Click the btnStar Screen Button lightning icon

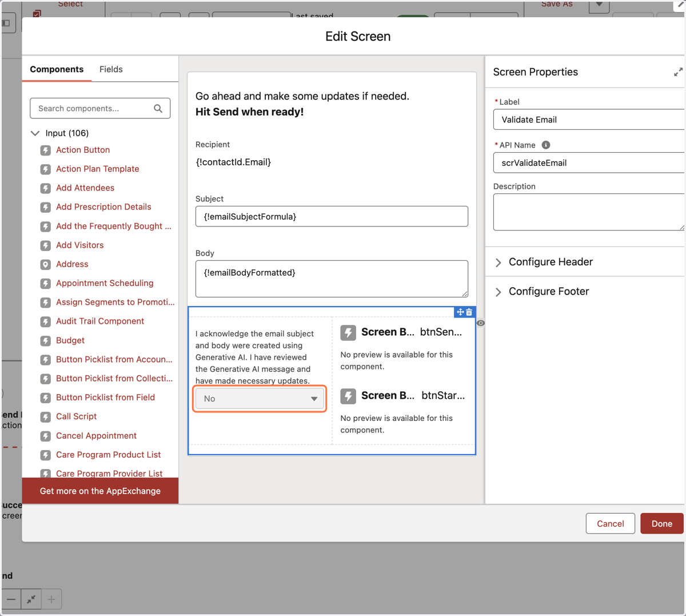348,396
